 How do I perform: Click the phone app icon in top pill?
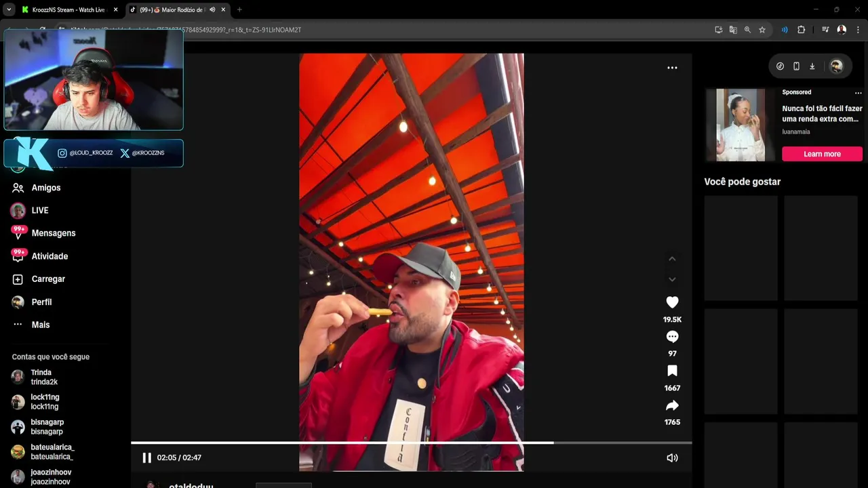point(796,66)
